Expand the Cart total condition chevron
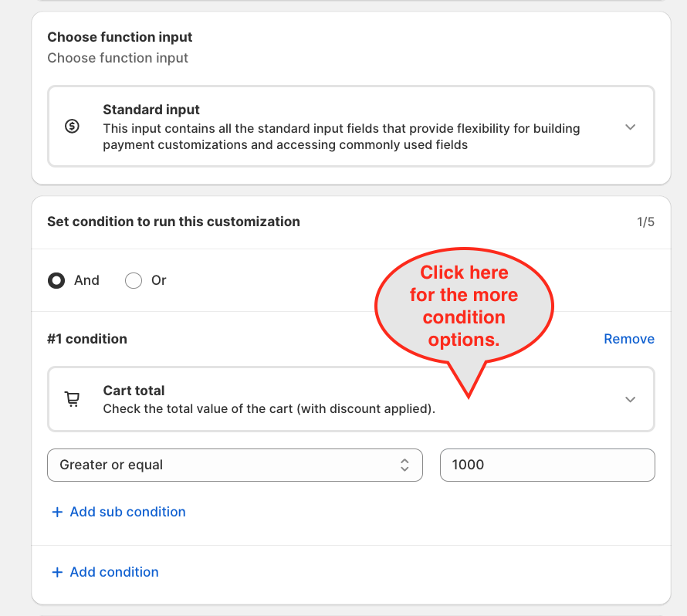687x616 pixels. coord(630,399)
